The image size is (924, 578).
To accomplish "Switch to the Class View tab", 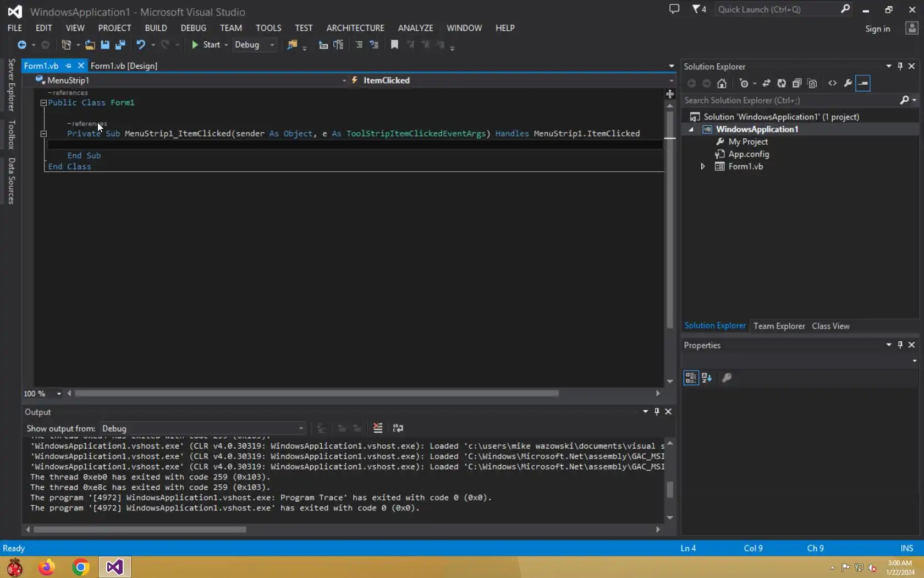I will 831,326.
